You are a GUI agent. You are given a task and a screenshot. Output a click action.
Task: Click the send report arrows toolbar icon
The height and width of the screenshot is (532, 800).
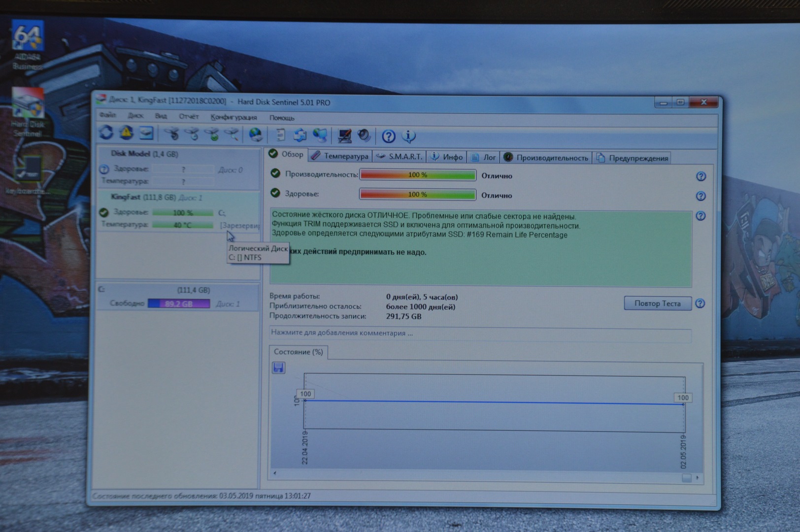click(300, 135)
